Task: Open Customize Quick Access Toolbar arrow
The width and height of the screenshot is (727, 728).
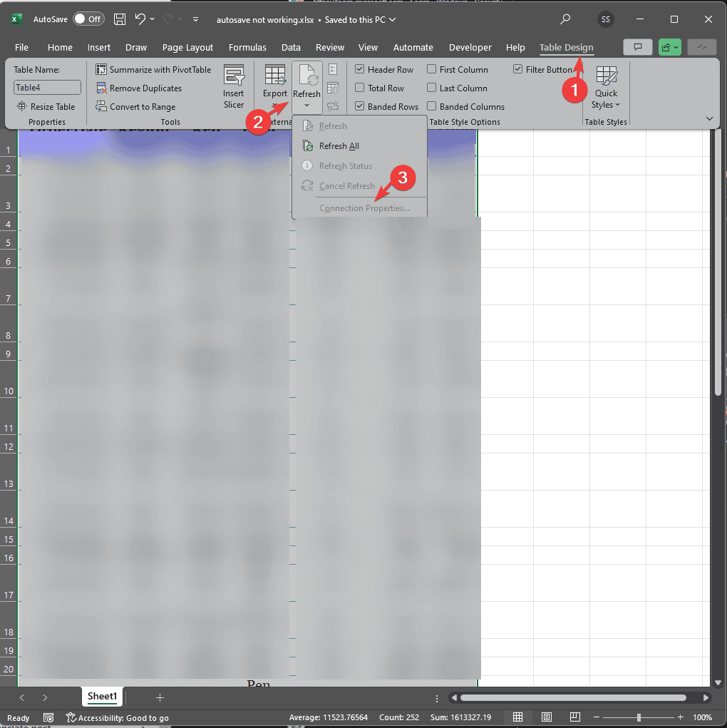Action: [x=195, y=19]
